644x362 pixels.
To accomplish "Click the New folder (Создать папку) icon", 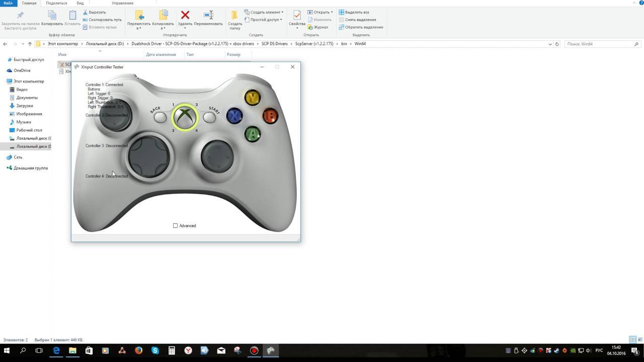I will coord(235,15).
